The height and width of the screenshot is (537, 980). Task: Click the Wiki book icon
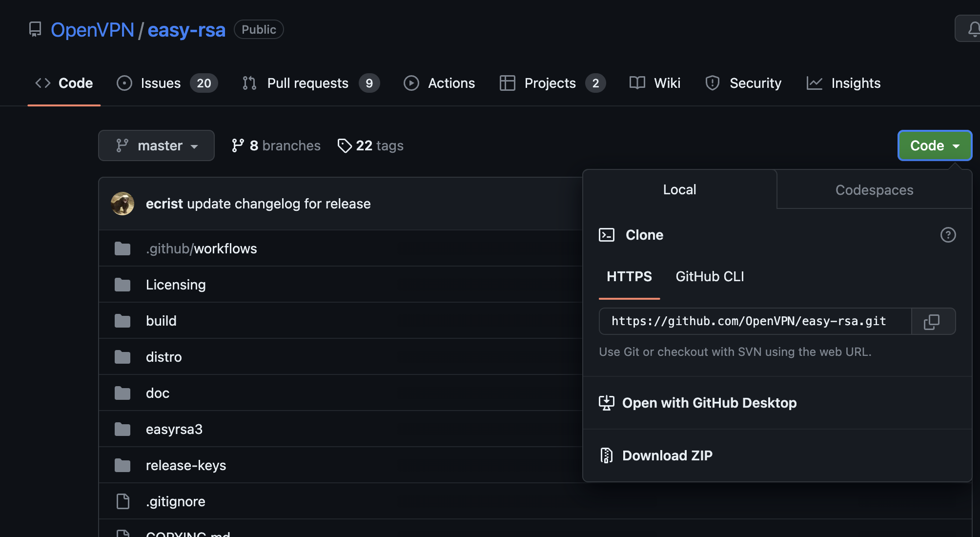click(x=637, y=83)
